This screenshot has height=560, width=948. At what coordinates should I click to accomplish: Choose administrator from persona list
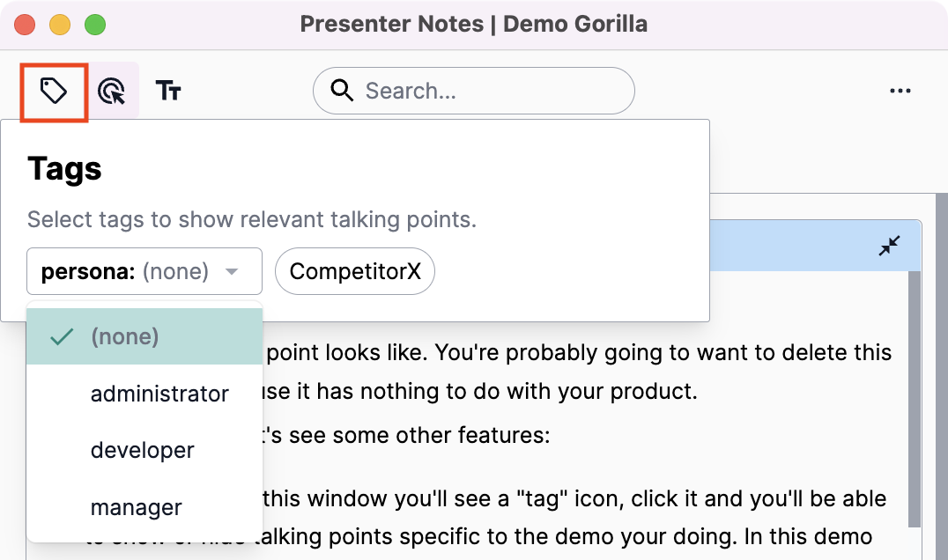coord(159,394)
